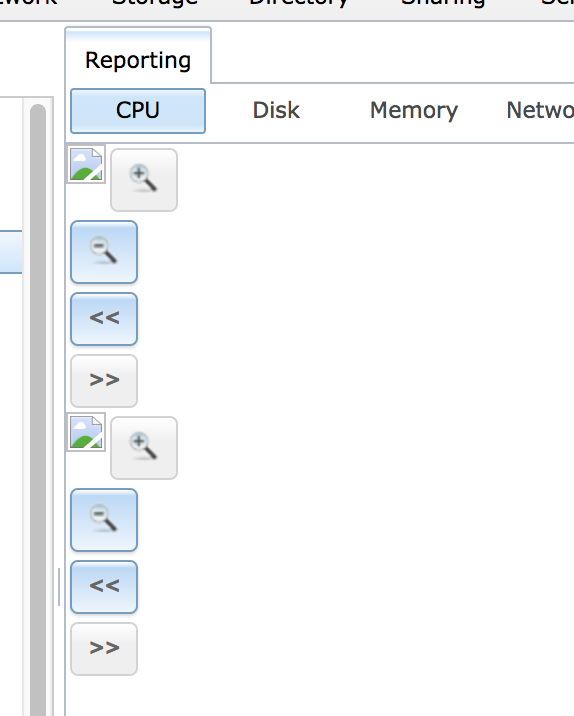Shift the upper graph back with <<
Viewport: 574px width, 716px height.
(x=104, y=319)
